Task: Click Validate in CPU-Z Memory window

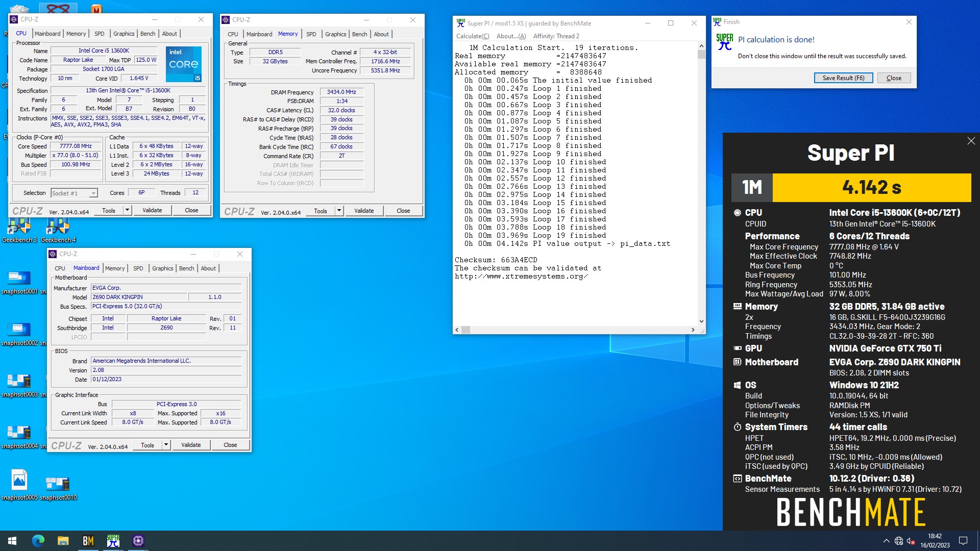Action: click(x=364, y=211)
